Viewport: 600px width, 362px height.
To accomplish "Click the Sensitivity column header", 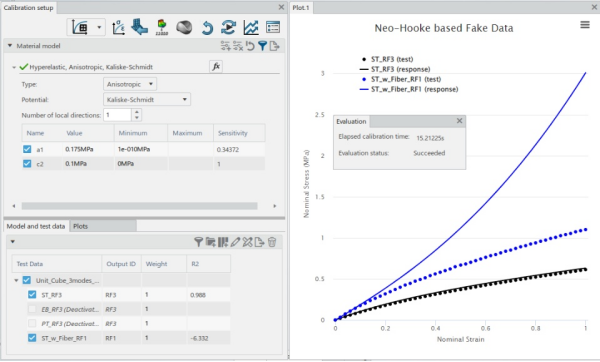I will (233, 133).
